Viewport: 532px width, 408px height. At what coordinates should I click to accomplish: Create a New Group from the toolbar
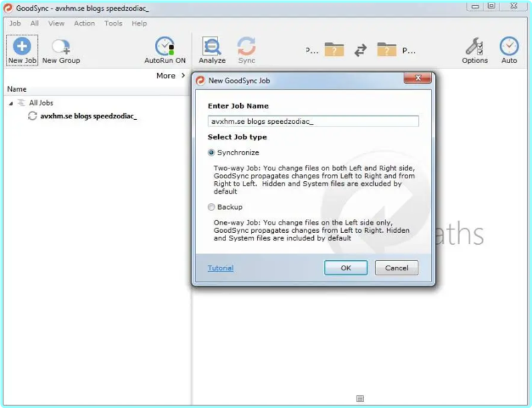(61, 51)
